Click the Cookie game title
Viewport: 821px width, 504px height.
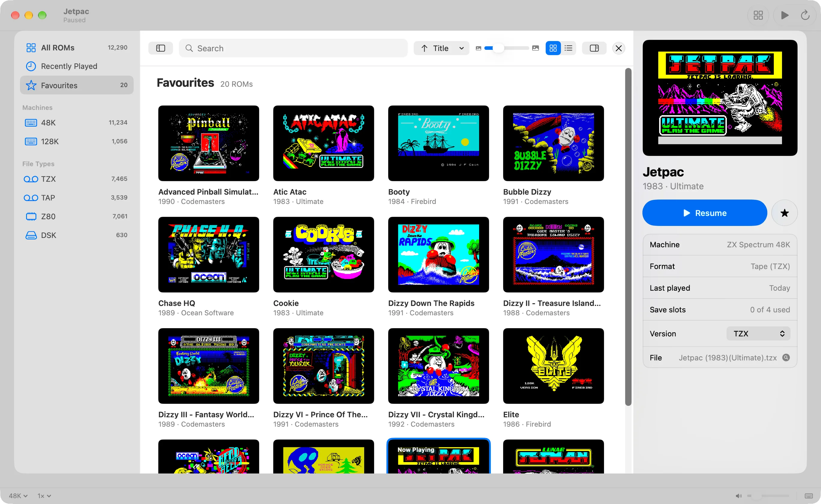click(286, 303)
